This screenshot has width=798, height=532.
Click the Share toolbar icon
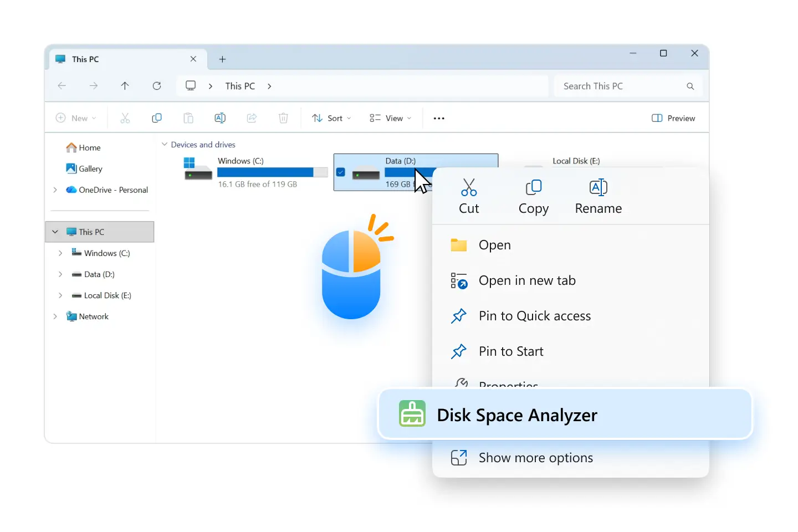[252, 117]
